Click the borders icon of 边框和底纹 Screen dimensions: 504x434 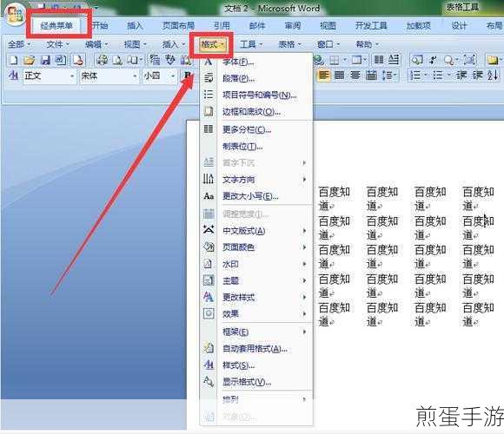(x=209, y=111)
